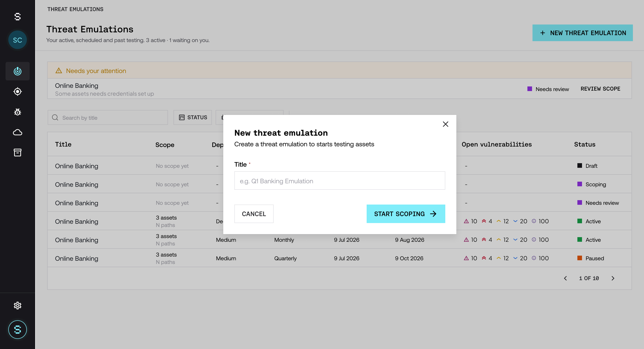Screen dimensions: 644x349
Task: Click the REVIEW SCOPE link
Action: [x=600, y=89]
